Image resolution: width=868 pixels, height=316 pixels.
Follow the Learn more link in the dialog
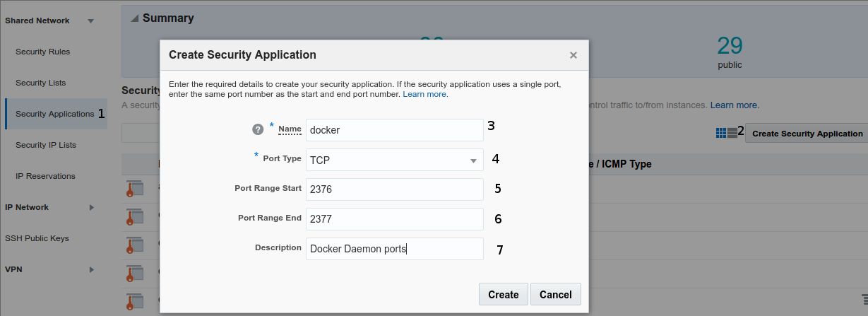pos(424,94)
